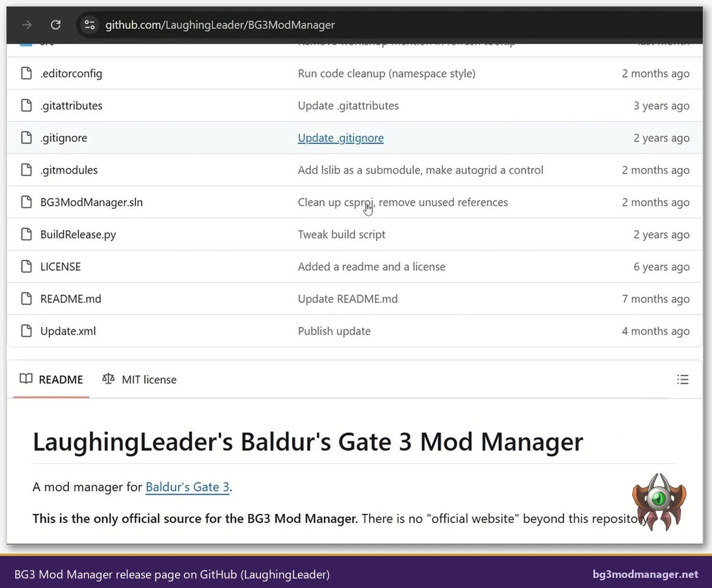Click '2 months ago' in the BG3ModManager.sln row
712x588 pixels.
click(x=656, y=202)
